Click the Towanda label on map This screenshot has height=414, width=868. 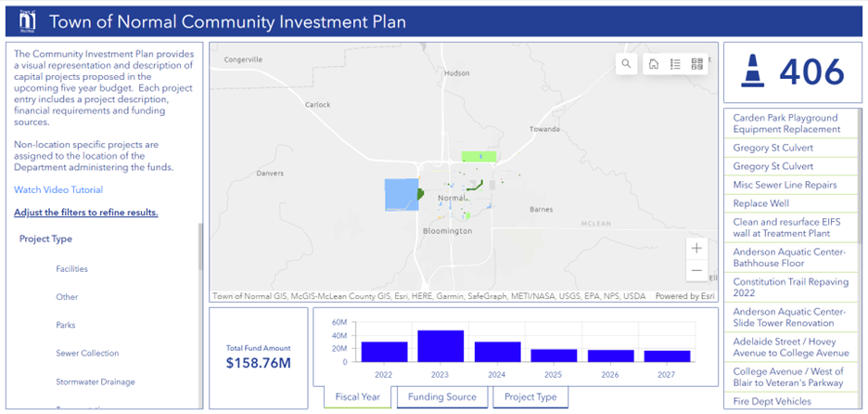pos(544,129)
